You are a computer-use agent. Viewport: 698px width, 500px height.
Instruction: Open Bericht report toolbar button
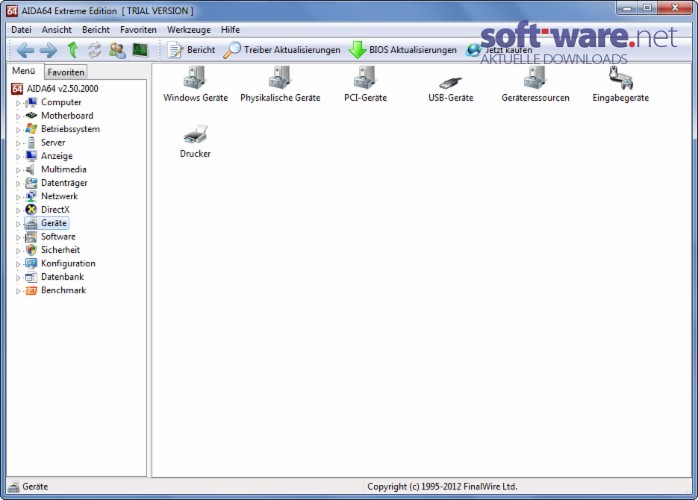coord(191,50)
